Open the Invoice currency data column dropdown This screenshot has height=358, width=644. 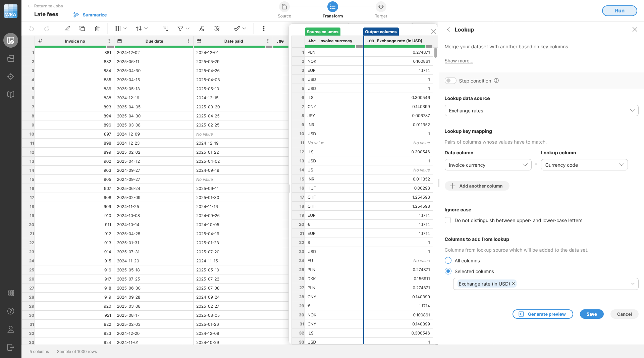[x=487, y=165]
